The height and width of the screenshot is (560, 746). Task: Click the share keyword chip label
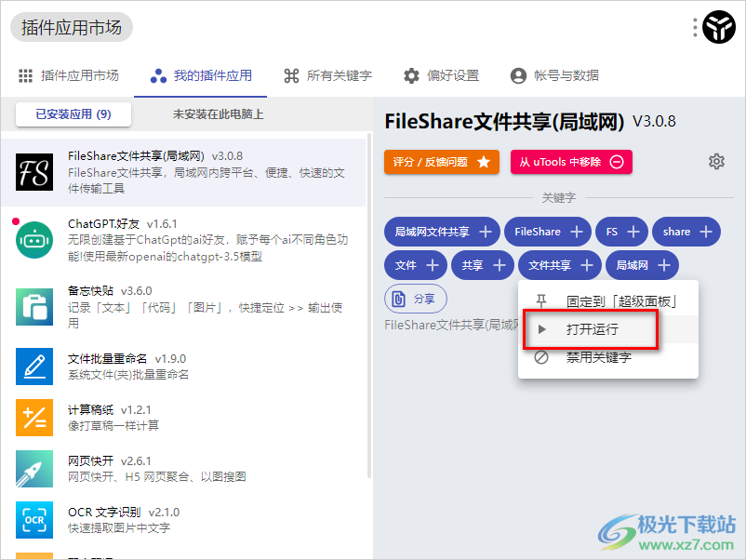pyautogui.click(x=676, y=232)
